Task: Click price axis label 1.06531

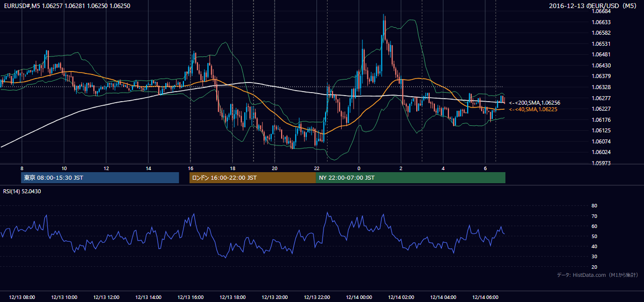Action: 601,44
